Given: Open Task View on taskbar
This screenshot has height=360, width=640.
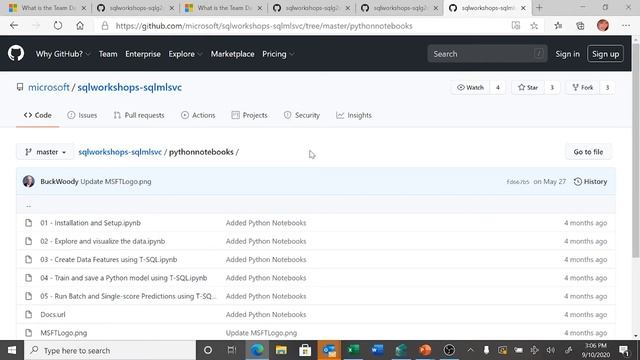Looking at the screenshot, I should (232, 350).
